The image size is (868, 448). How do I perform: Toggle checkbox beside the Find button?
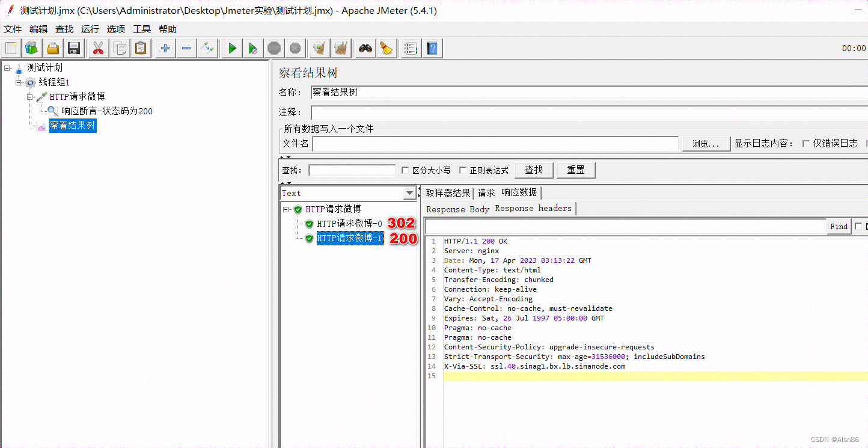(x=858, y=227)
